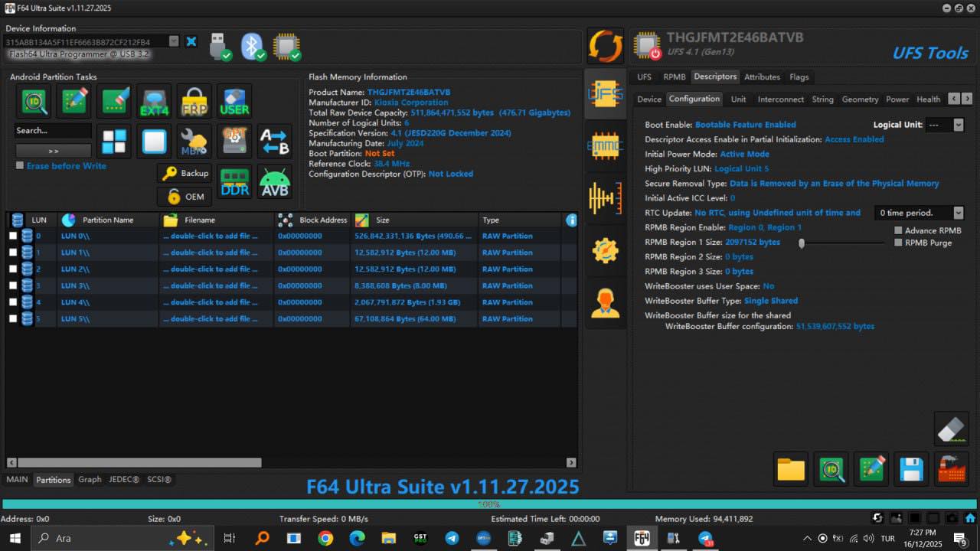Check the LUN 0 partition row checkbox
The image size is (980, 551).
[x=13, y=236]
